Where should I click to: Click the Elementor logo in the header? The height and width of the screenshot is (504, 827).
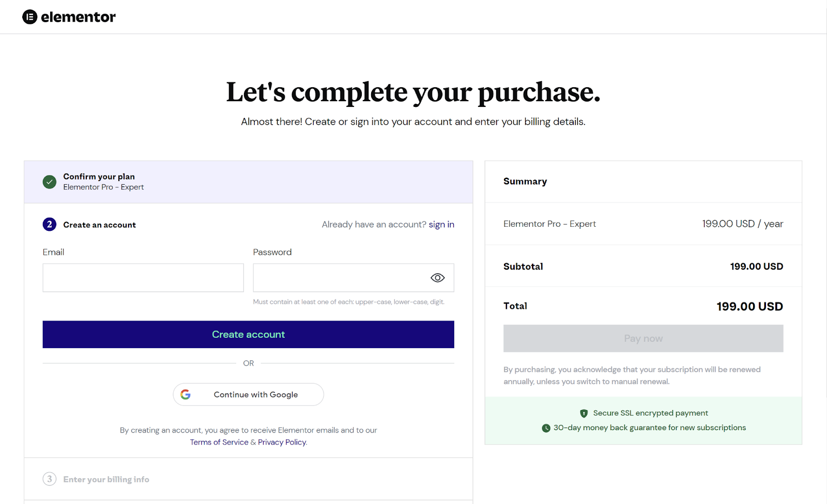tap(69, 17)
